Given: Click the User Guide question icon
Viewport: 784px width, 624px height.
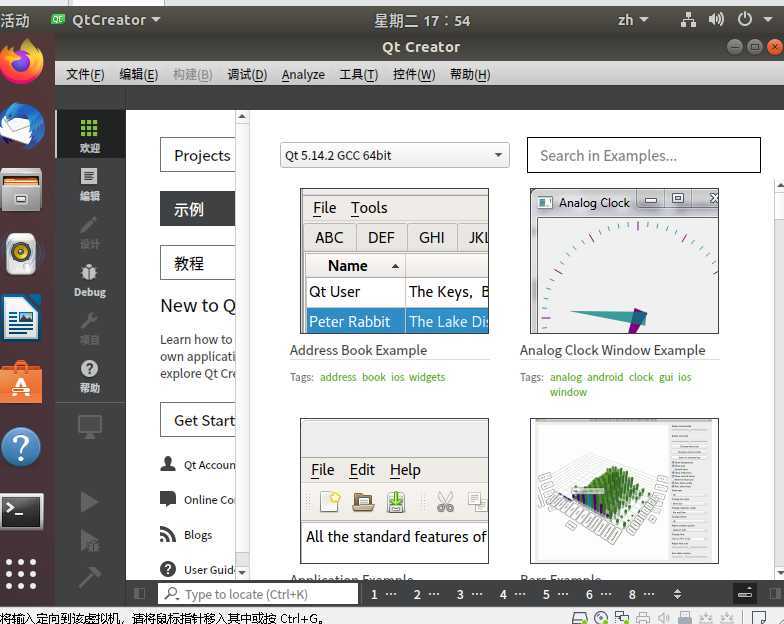Looking at the screenshot, I should [x=168, y=569].
